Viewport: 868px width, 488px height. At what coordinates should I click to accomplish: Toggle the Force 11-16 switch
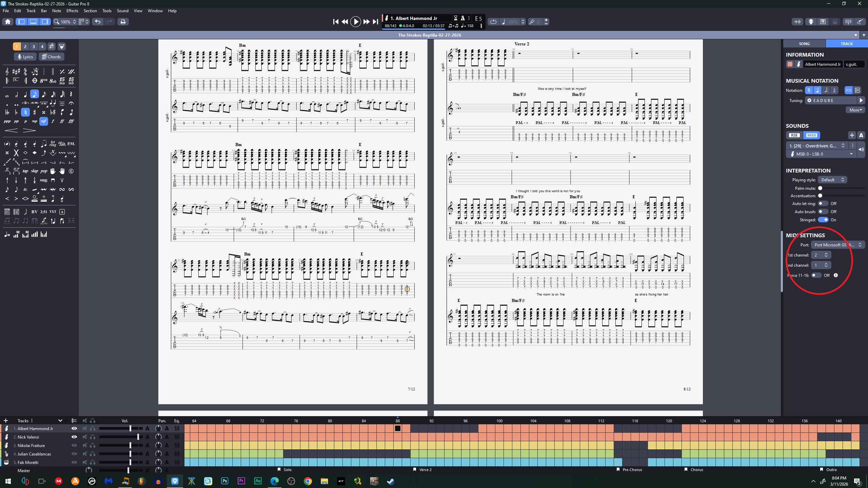click(x=816, y=276)
